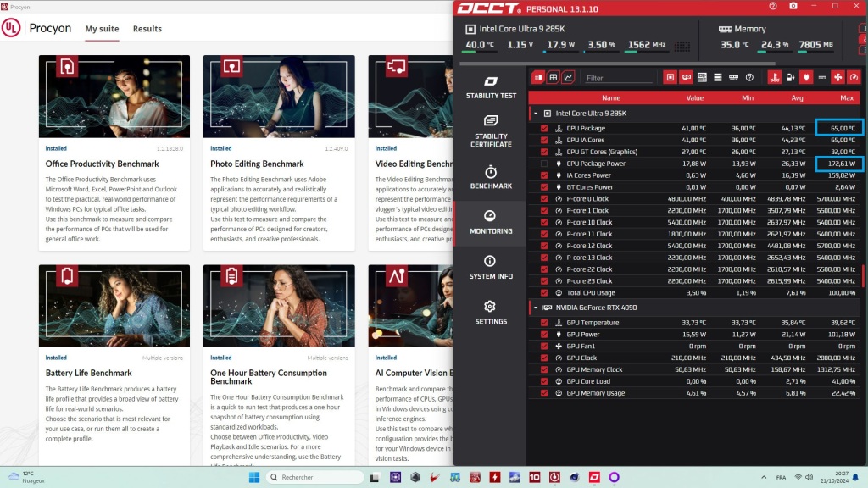This screenshot has height=488, width=868.
Task: Switch OCCT monitoring to list view icon
Action: click(538, 77)
